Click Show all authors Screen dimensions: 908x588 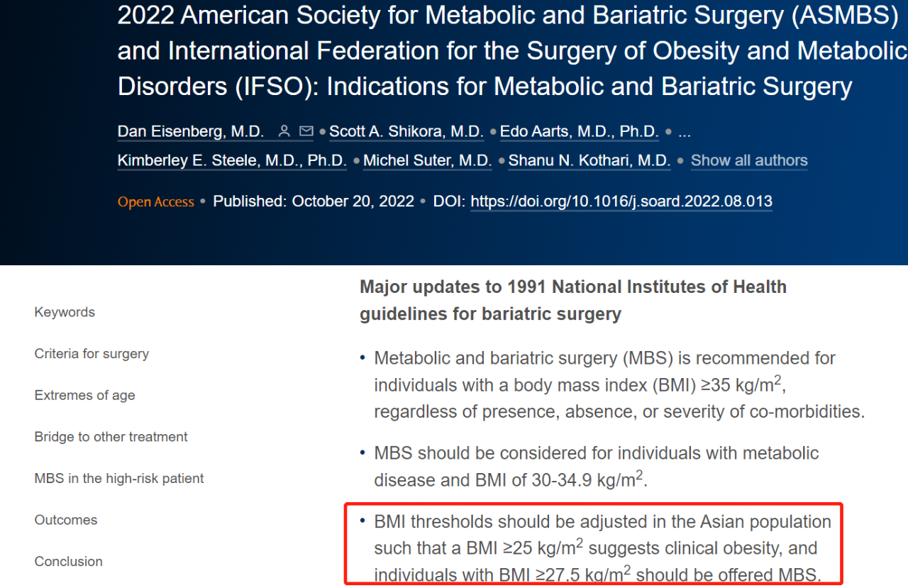[749, 161]
